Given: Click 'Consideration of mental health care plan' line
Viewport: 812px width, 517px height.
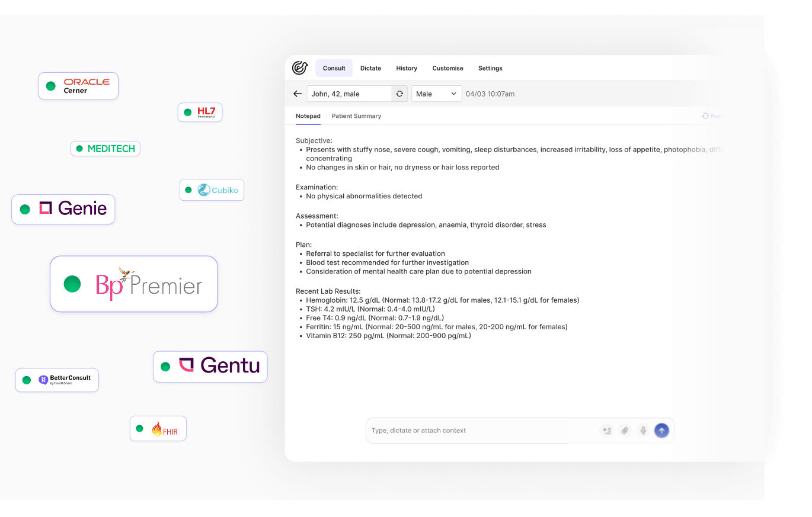Looking at the screenshot, I should (x=418, y=272).
